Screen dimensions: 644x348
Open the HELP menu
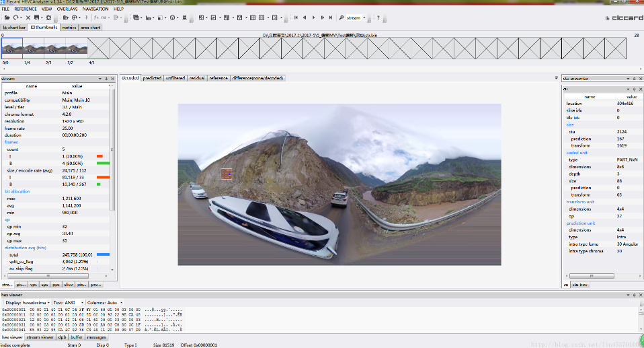click(x=118, y=9)
